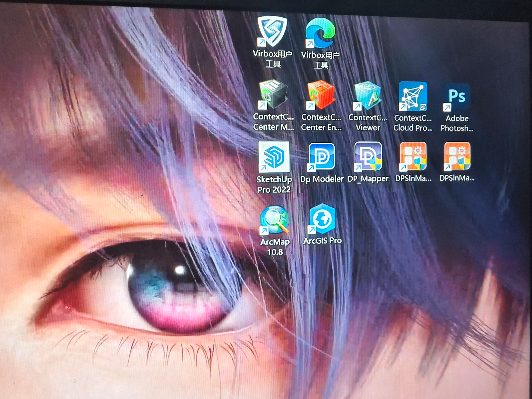Select the ArcMap 10.8 shortcut

[274, 220]
